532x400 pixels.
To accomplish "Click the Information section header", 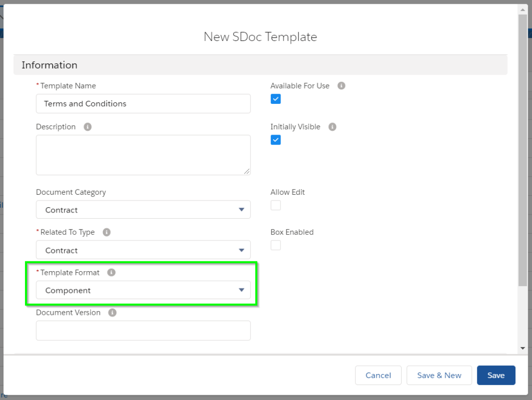I will coord(49,65).
